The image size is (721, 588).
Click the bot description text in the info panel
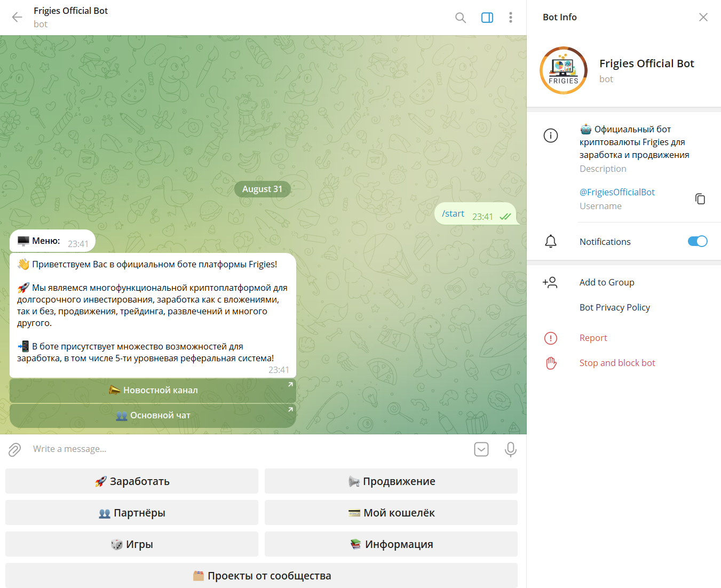click(x=634, y=142)
